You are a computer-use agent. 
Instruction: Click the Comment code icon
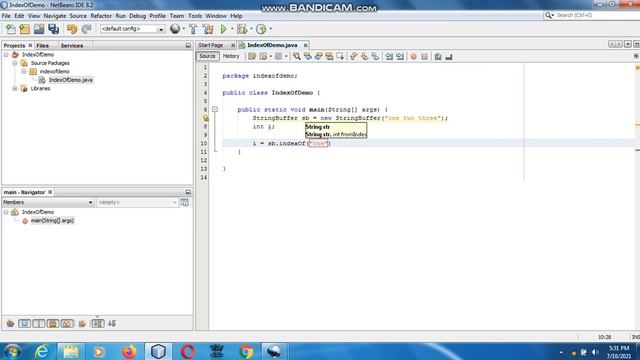[438, 56]
